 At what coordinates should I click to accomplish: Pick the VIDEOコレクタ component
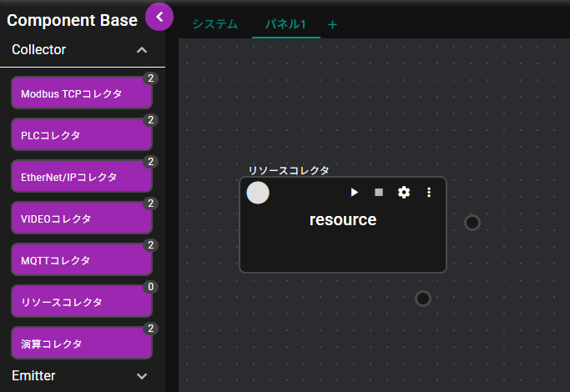pyautogui.click(x=82, y=219)
